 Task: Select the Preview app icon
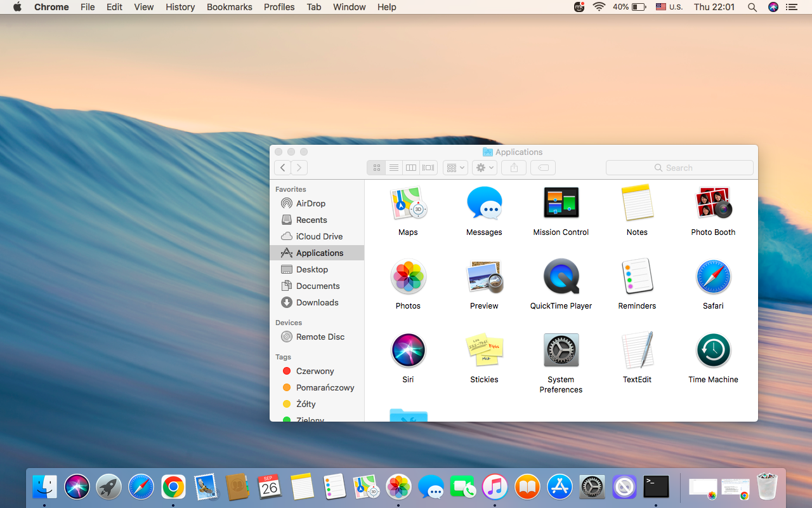[484, 277]
